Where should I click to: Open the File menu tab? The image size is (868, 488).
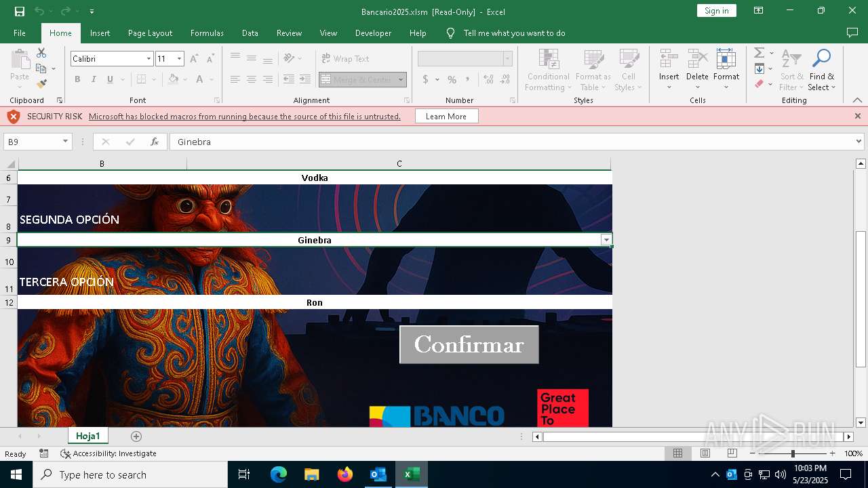(x=20, y=33)
